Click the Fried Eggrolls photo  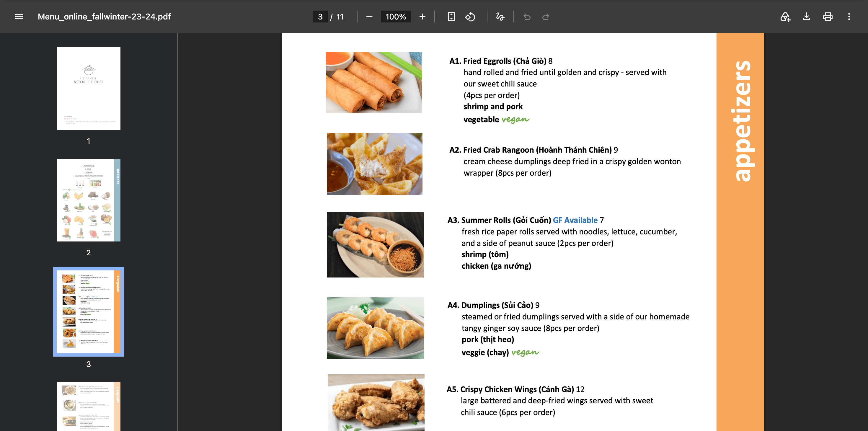tap(374, 83)
